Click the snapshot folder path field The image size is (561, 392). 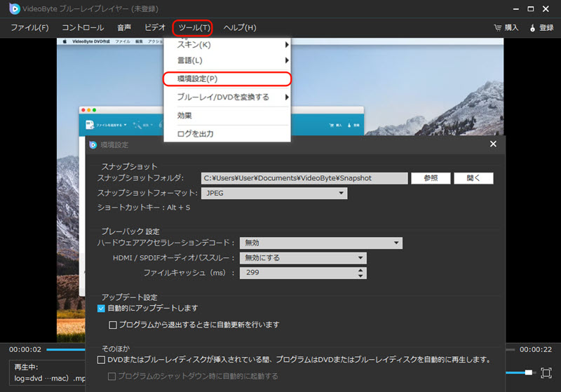tap(304, 178)
